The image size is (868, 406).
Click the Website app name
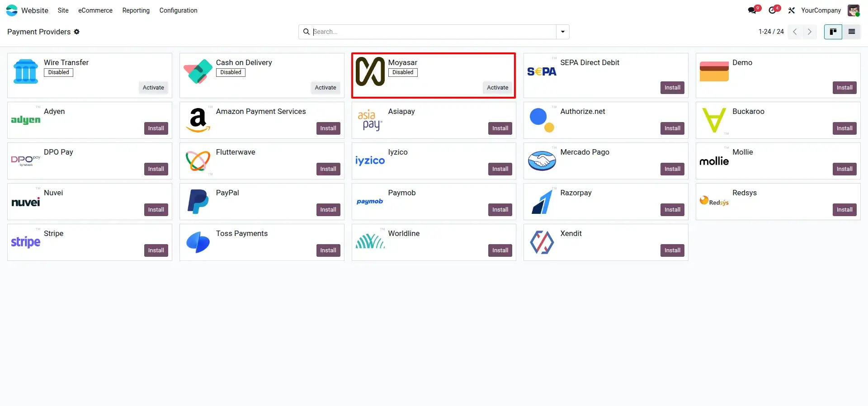(35, 10)
